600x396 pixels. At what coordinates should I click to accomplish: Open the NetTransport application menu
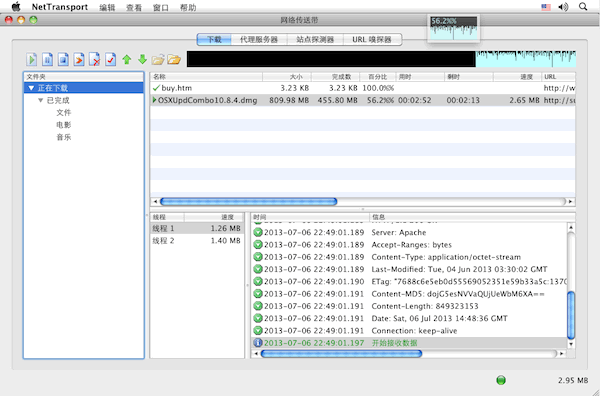coord(60,7)
